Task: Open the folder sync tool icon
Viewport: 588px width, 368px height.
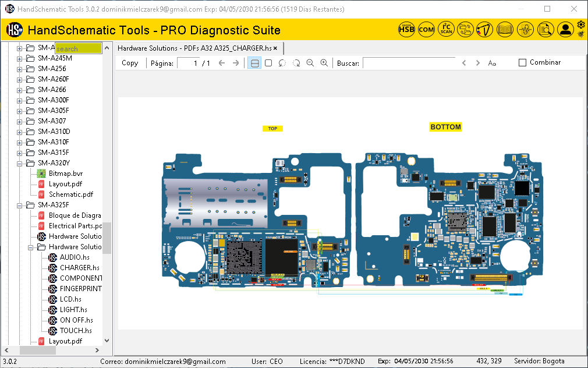Action: [465, 29]
